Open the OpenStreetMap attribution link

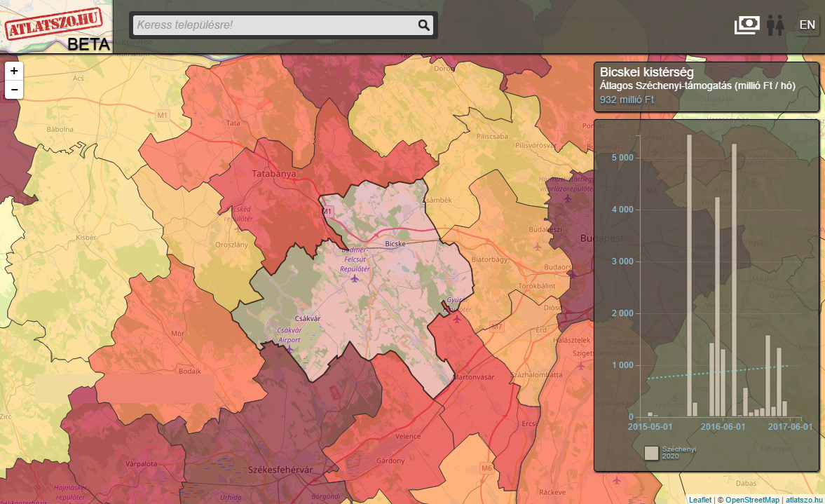[x=751, y=500]
